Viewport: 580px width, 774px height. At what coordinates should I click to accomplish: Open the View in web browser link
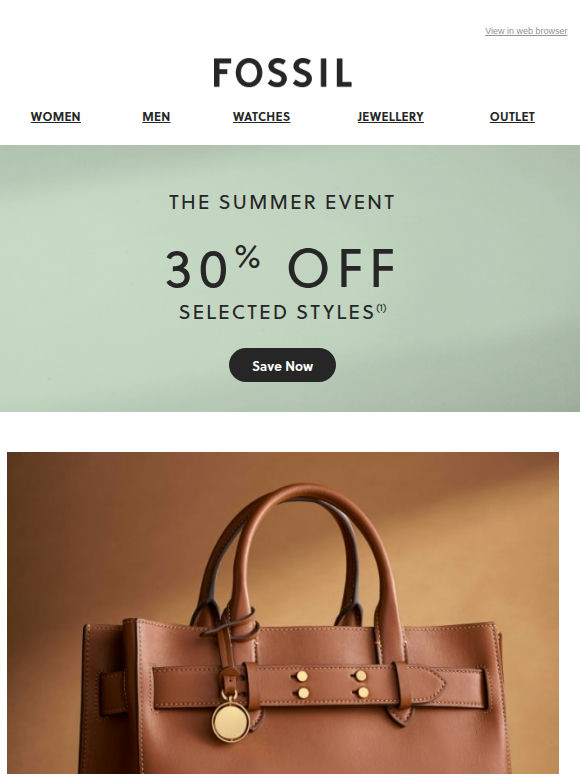pyautogui.click(x=526, y=31)
